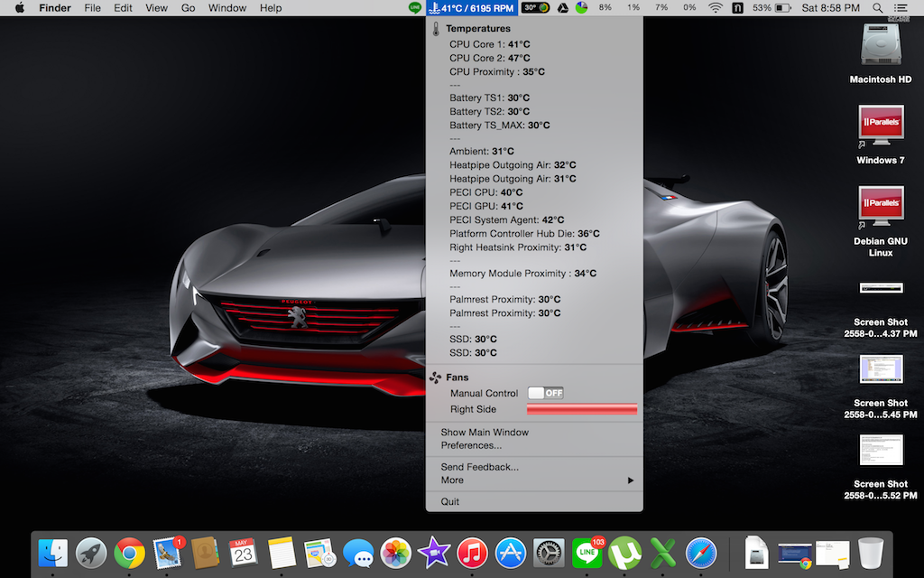Open uTorrent from the Dock

click(x=624, y=552)
